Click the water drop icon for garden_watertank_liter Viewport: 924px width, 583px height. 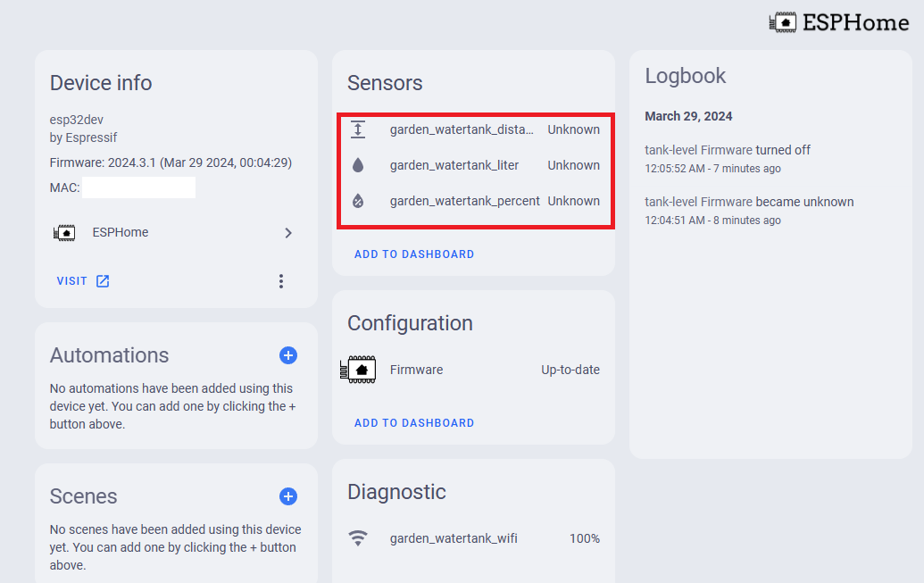coord(358,164)
